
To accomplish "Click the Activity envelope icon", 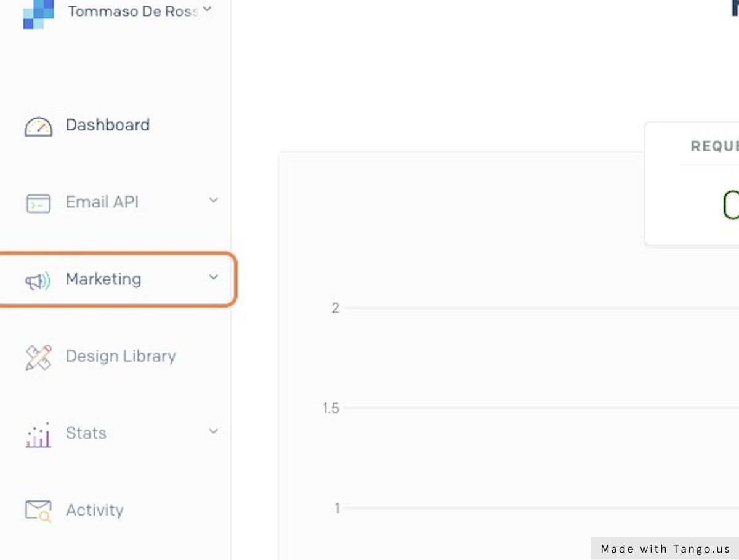I will tap(38, 511).
